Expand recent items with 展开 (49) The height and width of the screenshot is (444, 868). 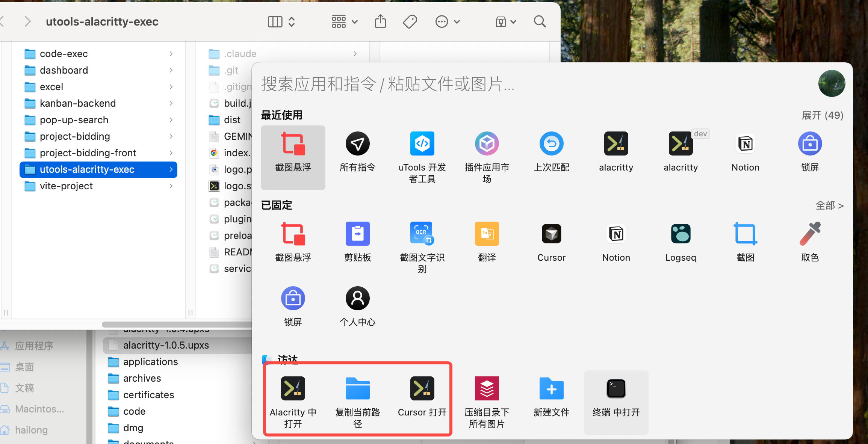tap(822, 115)
